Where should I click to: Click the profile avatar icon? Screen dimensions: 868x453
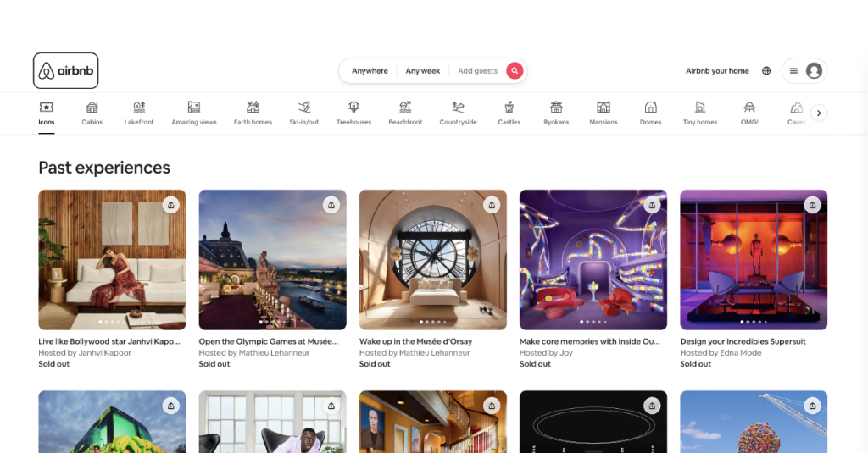814,71
